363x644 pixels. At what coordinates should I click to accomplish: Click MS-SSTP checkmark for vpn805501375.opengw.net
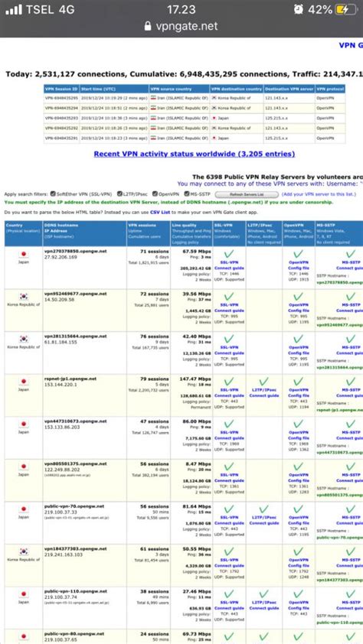(351, 467)
